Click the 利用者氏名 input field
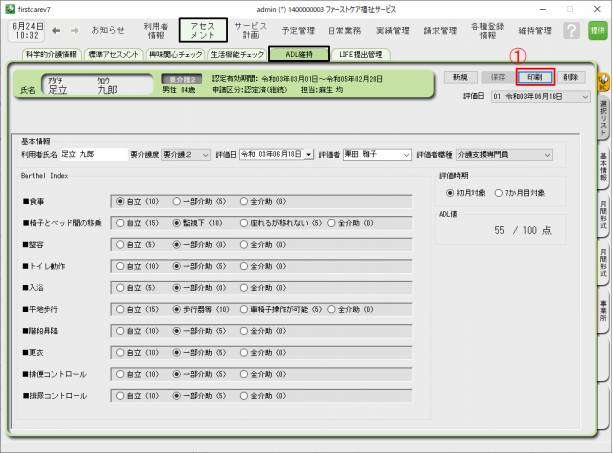 point(92,155)
